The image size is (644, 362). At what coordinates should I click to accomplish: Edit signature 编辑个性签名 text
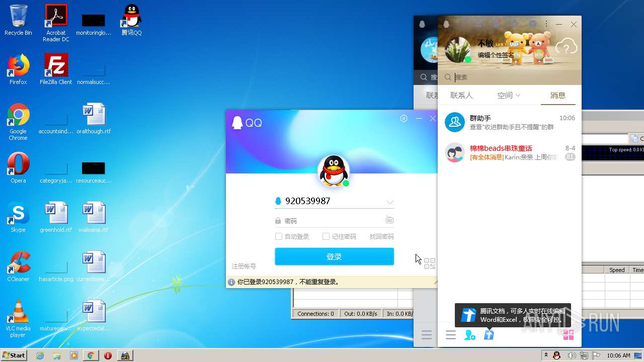[x=496, y=55]
